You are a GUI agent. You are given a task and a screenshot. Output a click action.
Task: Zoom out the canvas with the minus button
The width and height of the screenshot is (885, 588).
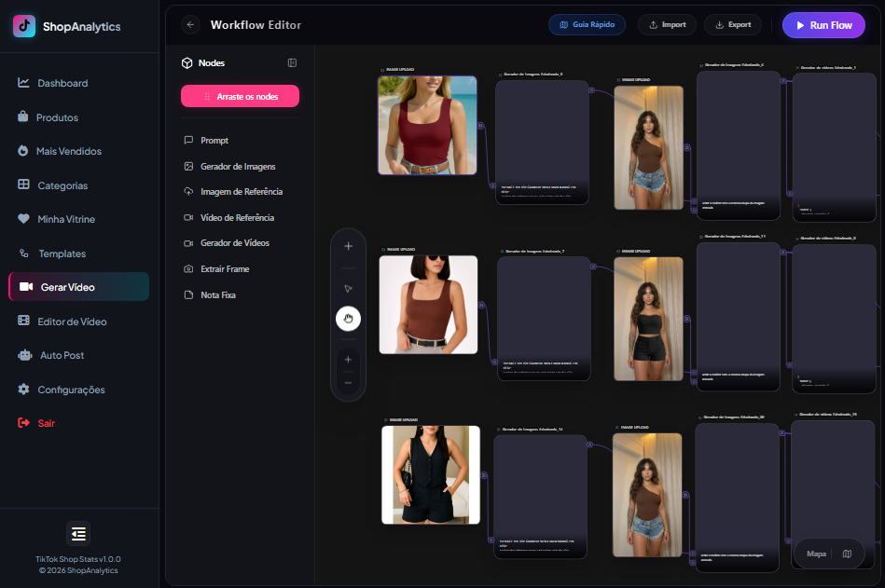coord(348,383)
